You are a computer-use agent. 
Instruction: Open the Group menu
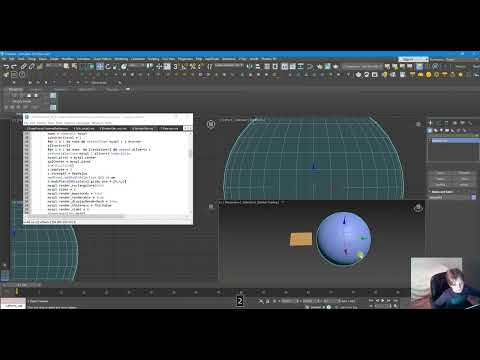click(x=32, y=59)
